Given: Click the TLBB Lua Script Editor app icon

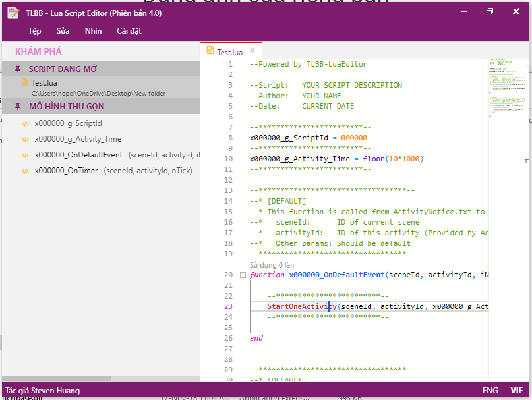Looking at the screenshot, I should click(x=13, y=13).
